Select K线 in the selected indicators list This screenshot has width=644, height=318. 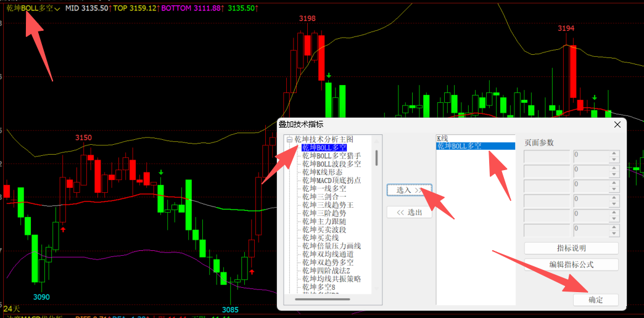pos(443,139)
